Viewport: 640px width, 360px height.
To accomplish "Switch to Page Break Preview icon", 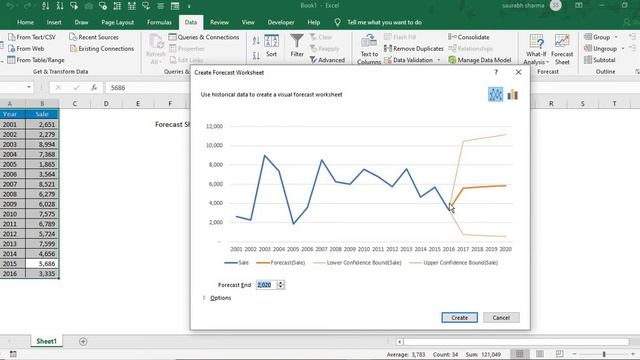I will click(560, 354).
